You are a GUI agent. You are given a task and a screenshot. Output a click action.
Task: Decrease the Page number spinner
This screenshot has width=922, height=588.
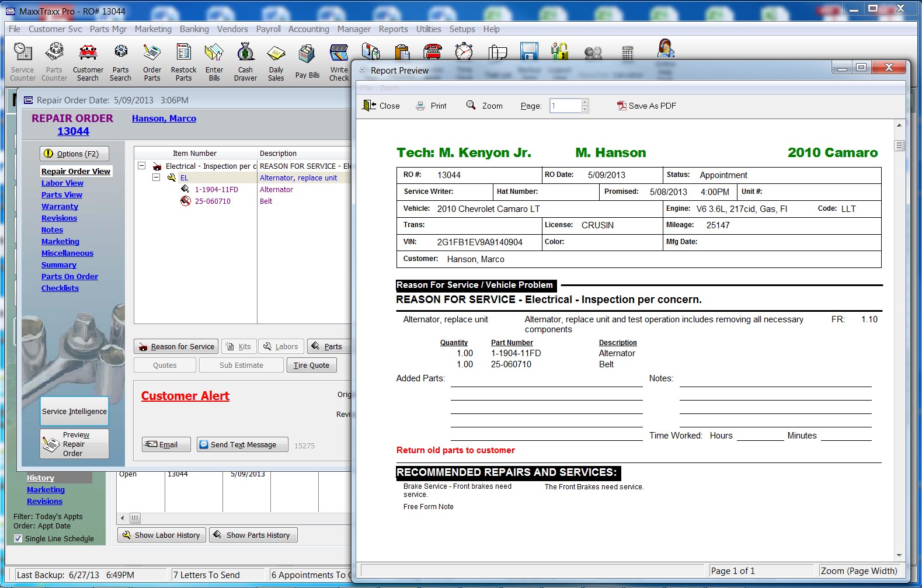(x=585, y=109)
